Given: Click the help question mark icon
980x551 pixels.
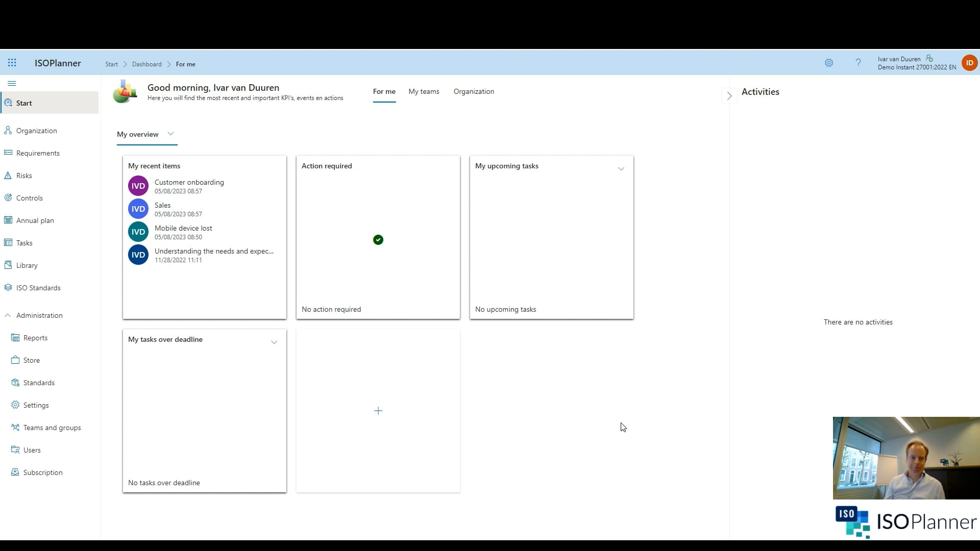Looking at the screenshot, I should click(858, 63).
